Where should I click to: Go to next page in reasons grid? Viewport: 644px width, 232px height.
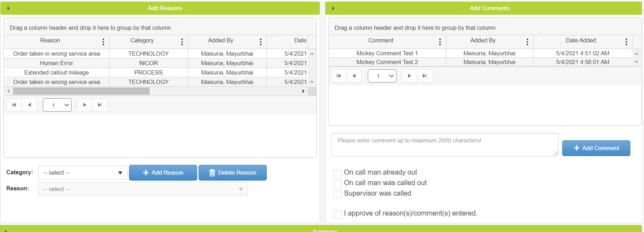[x=85, y=105]
